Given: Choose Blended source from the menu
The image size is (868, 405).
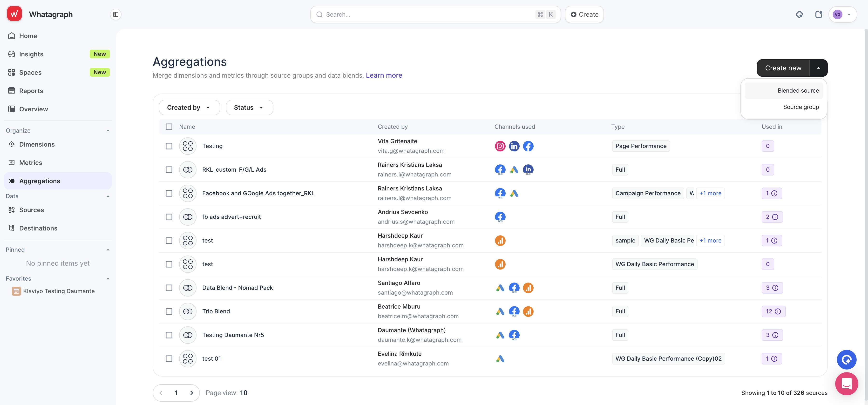Looking at the screenshot, I should click(x=783, y=91).
